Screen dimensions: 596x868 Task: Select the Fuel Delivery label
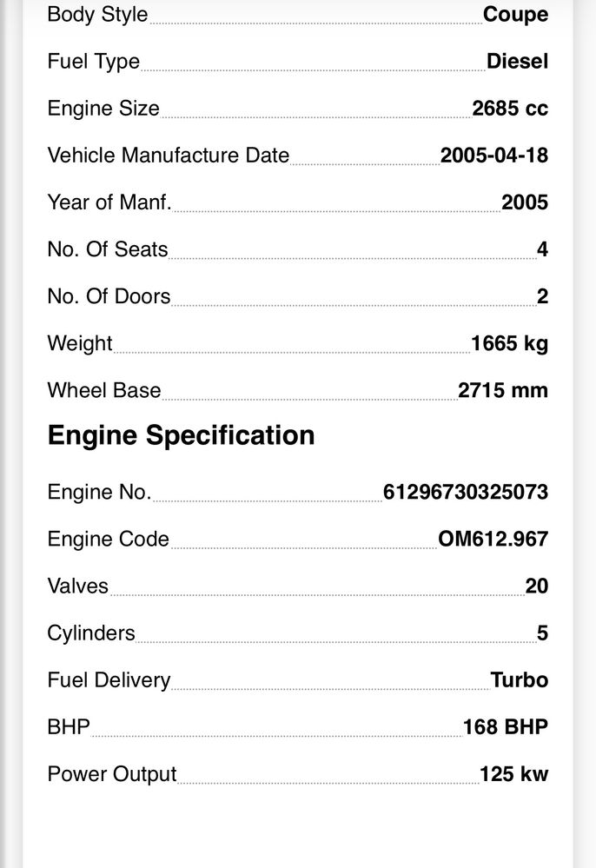pos(109,680)
